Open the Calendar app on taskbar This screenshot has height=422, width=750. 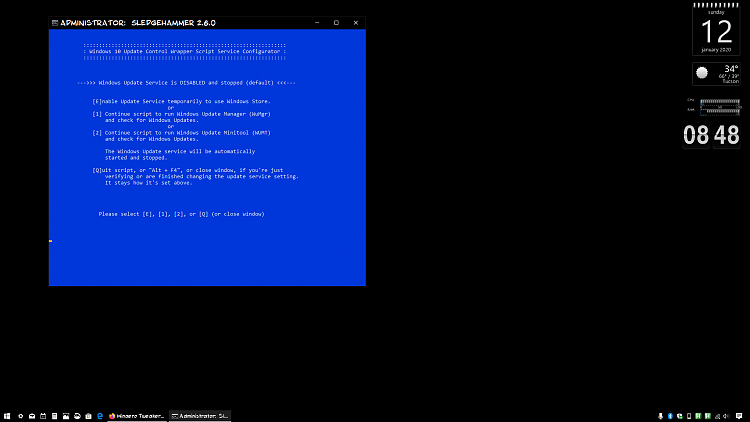click(43, 416)
